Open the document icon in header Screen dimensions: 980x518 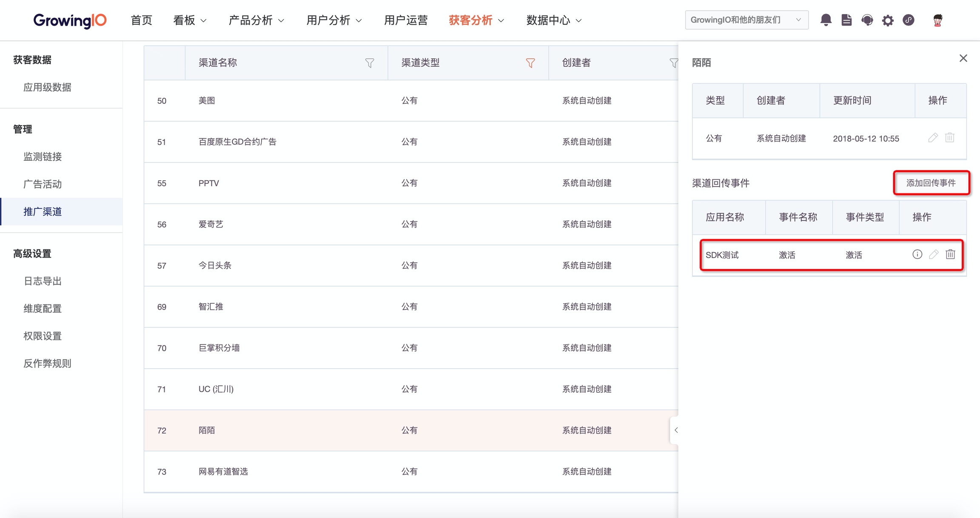(846, 20)
